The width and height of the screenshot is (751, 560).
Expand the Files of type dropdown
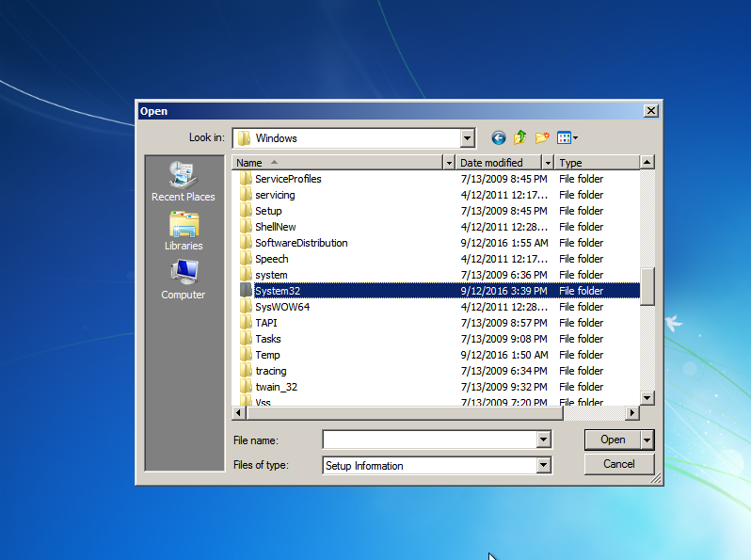[543, 465]
